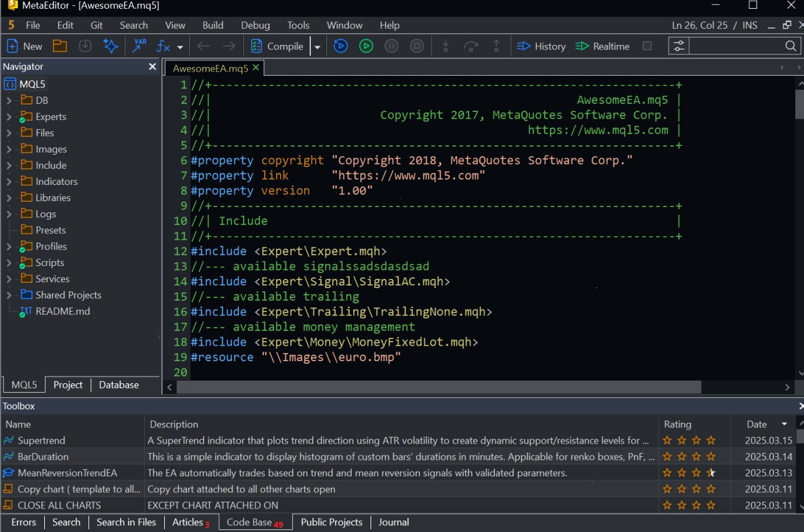
Task: Click the Rating stars for BarDuration
Action: [690, 457]
